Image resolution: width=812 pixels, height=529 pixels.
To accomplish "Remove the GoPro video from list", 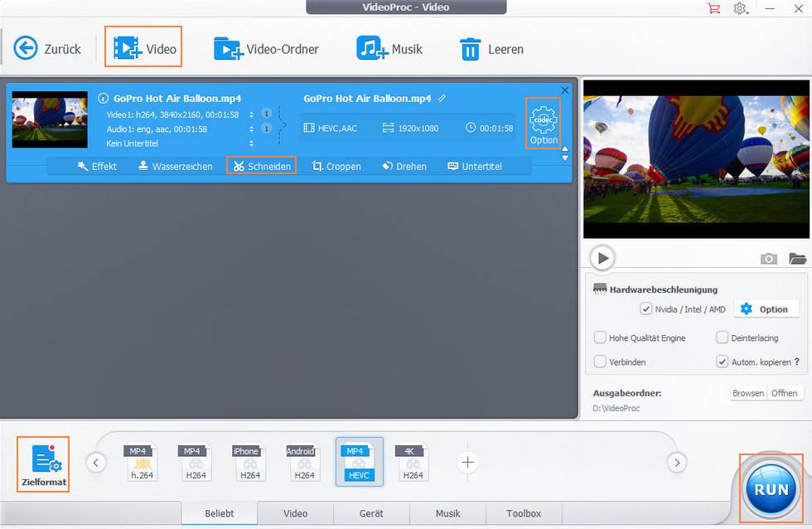I will coord(565,90).
